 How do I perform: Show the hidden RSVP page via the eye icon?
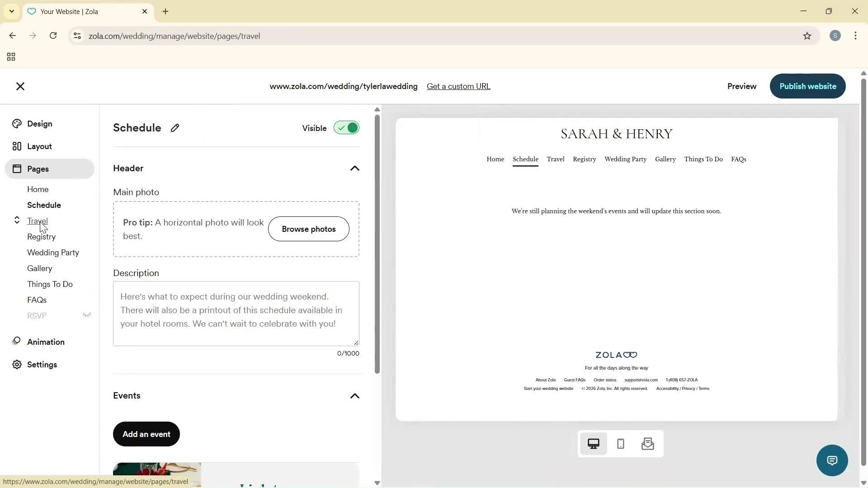point(86,315)
